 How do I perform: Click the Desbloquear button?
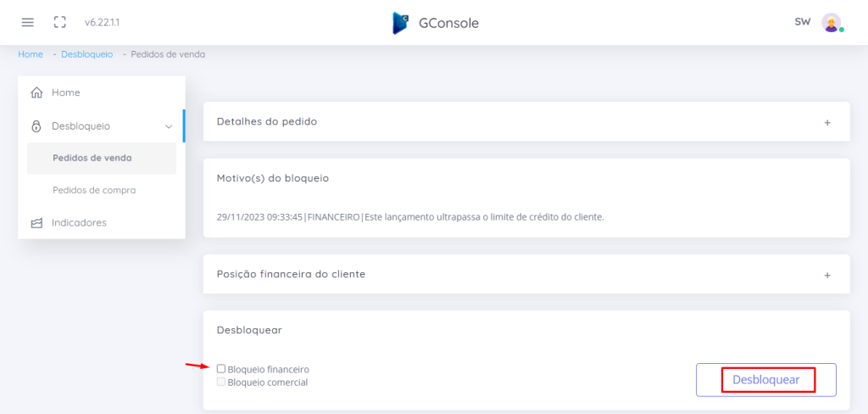click(765, 380)
